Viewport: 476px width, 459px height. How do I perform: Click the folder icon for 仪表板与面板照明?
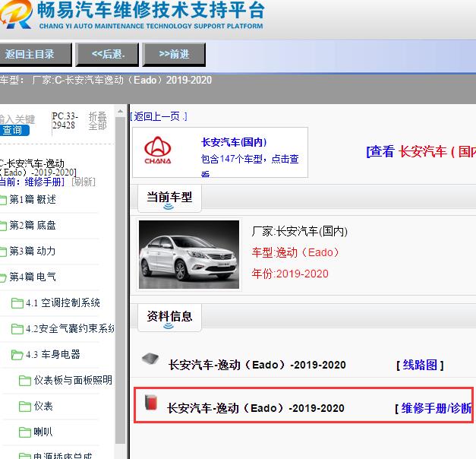click(x=25, y=381)
